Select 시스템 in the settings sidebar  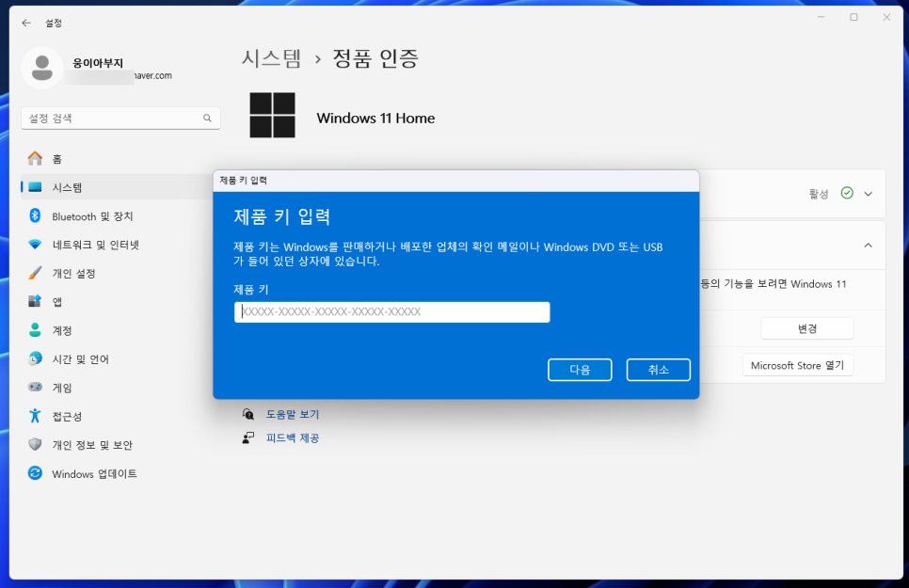pyautogui.click(x=117, y=186)
